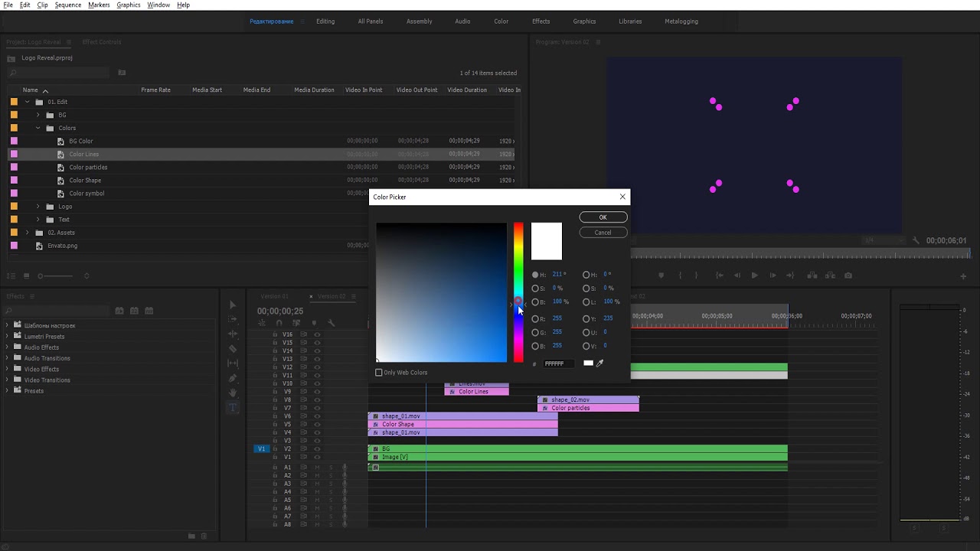Open the Sequence menu
The image size is (980, 551).
pyautogui.click(x=67, y=5)
